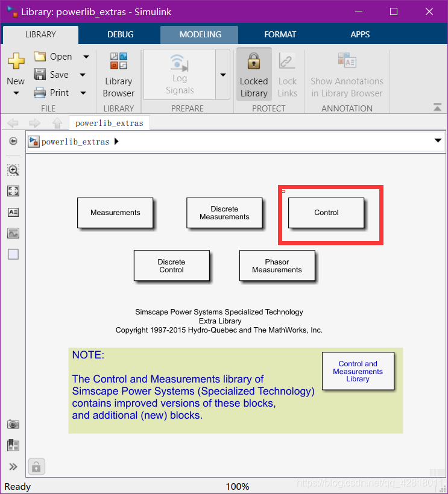Expand the palette with double chevron

[x=13, y=467]
